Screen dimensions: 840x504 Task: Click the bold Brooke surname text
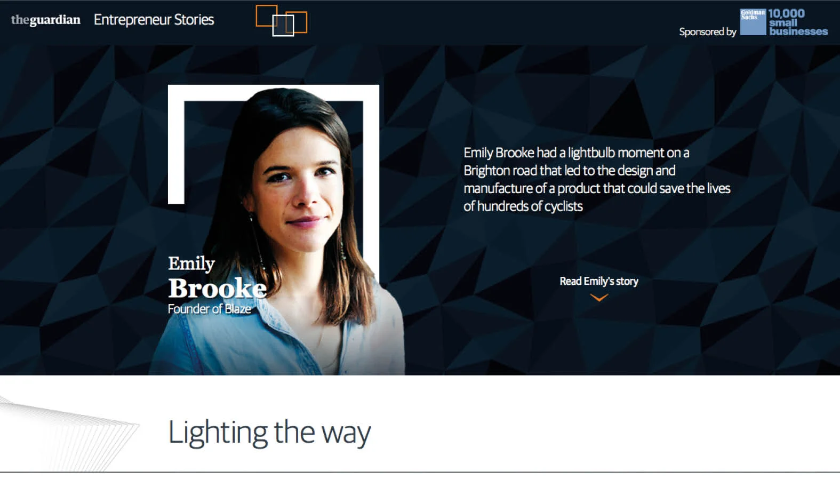(218, 288)
